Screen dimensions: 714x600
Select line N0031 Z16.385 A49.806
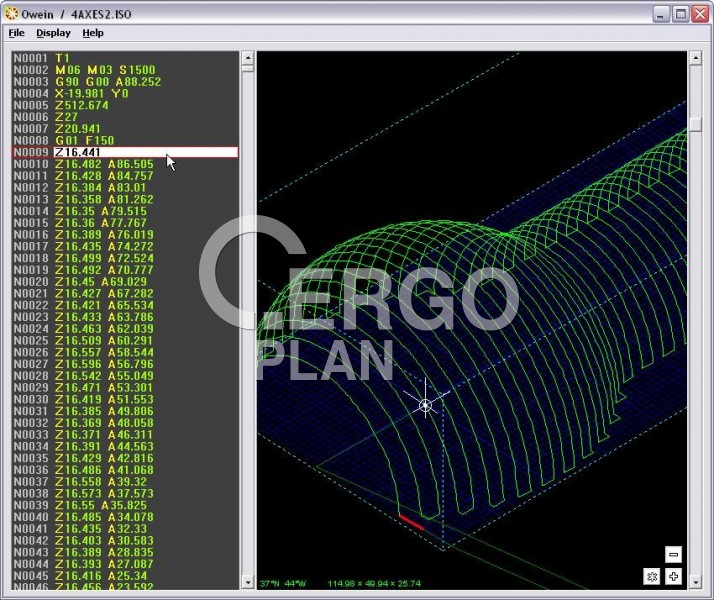(x=125, y=411)
